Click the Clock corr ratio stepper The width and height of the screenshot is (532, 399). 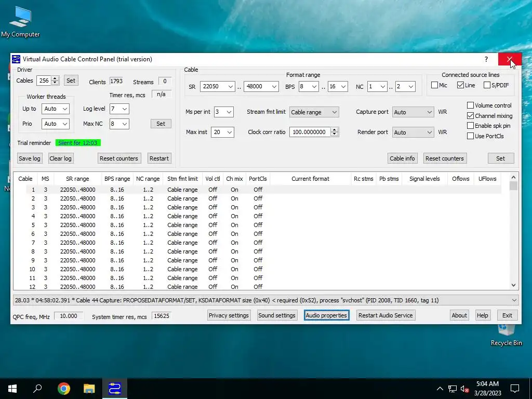334,132
